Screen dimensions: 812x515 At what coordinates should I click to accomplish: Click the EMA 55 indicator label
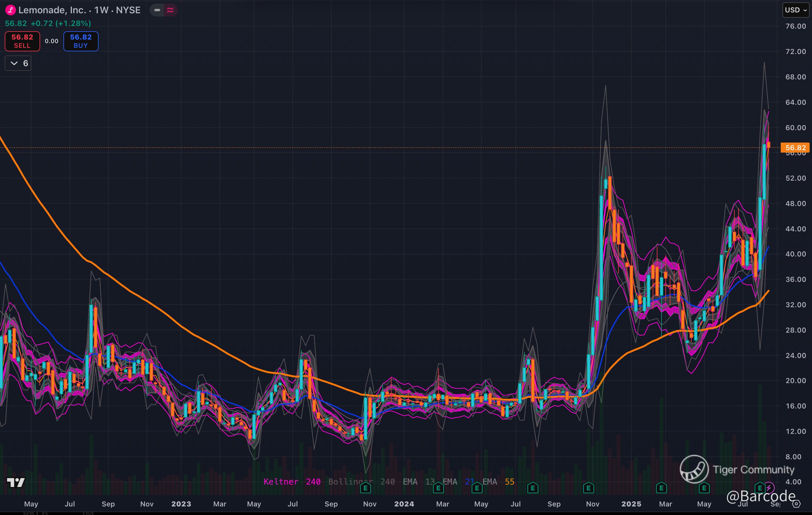[498, 482]
